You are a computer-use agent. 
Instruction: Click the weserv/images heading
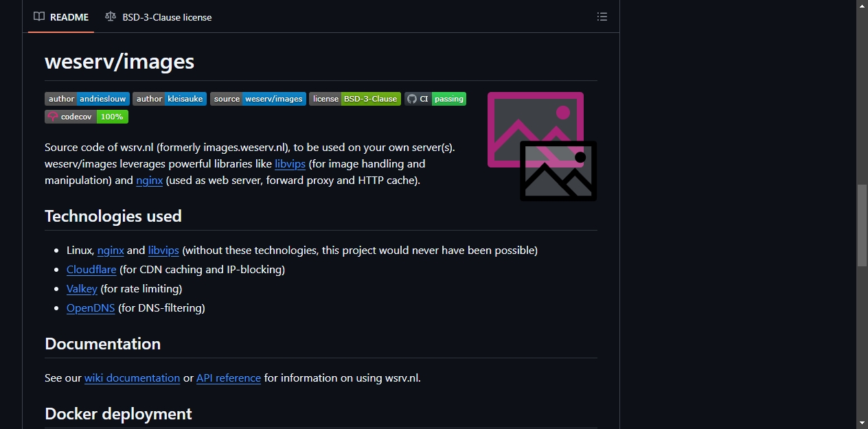click(119, 62)
